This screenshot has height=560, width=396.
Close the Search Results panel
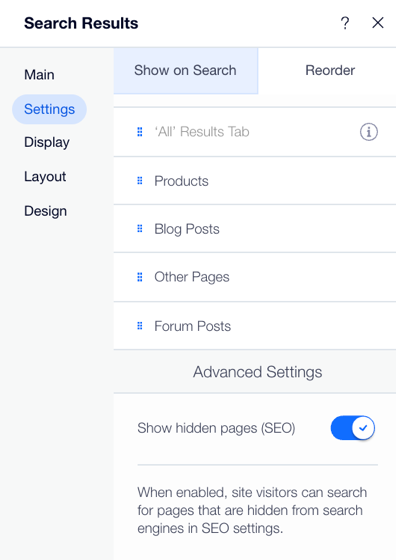(x=378, y=23)
